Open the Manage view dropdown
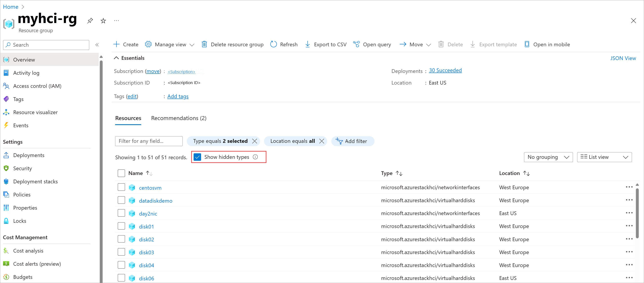The height and width of the screenshot is (283, 644). [x=170, y=44]
